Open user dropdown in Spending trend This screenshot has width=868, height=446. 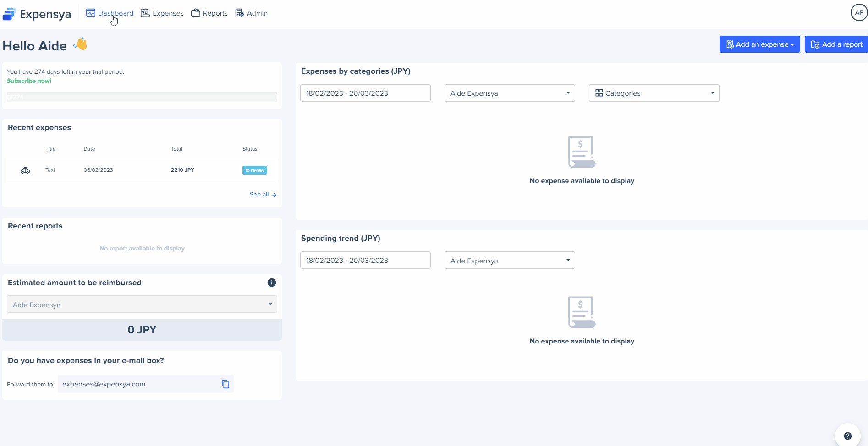(509, 261)
